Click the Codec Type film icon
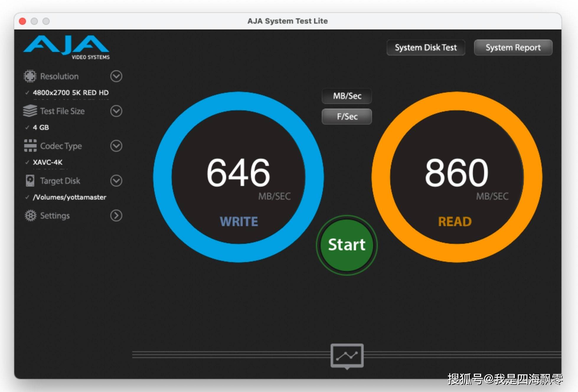The height and width of the screenshot is (392, 578). [30, 146]
